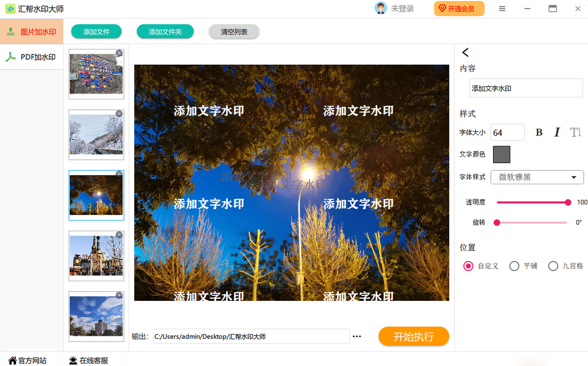Open the 文字颜色 gray color swatch
This screenshot has height=366, width=588.
point(501,154)
